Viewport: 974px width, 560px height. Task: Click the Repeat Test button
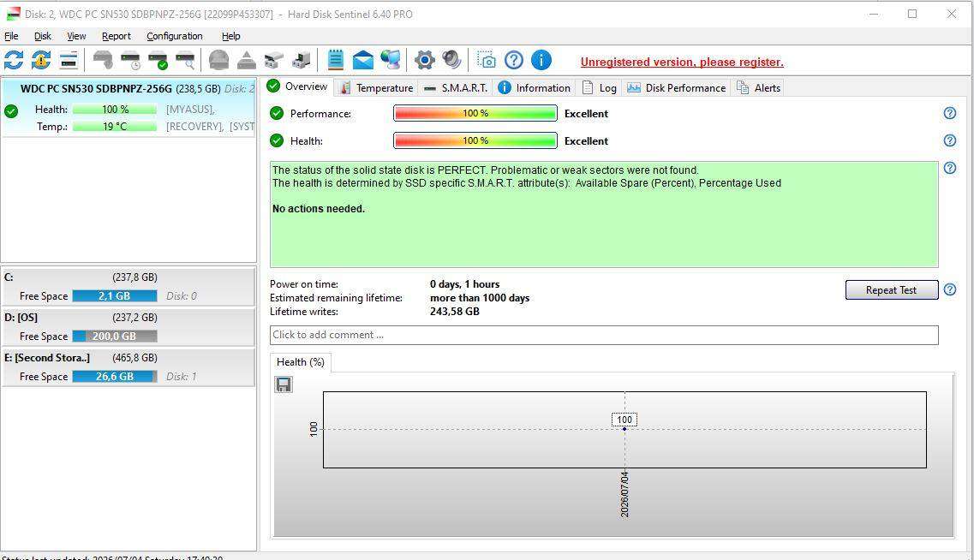[x=892, y=290]
